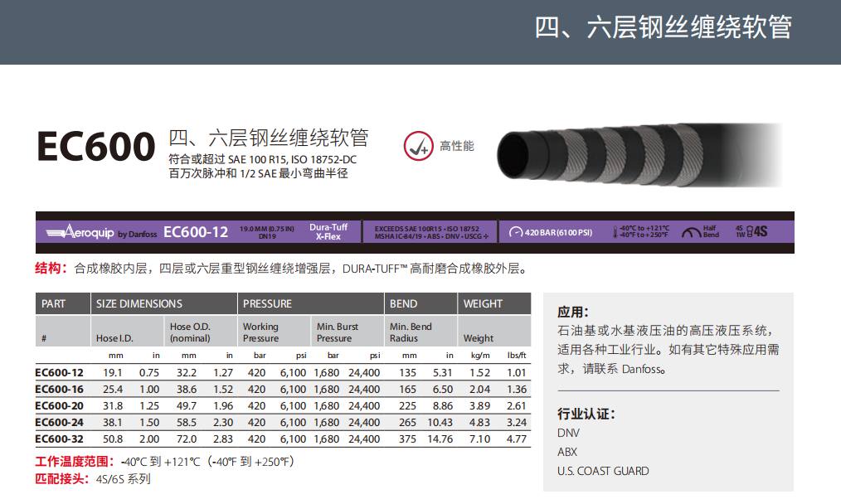Click the wire-wound hose product image
The height and width of the screenshot is (504, 841).
point(639,155)
